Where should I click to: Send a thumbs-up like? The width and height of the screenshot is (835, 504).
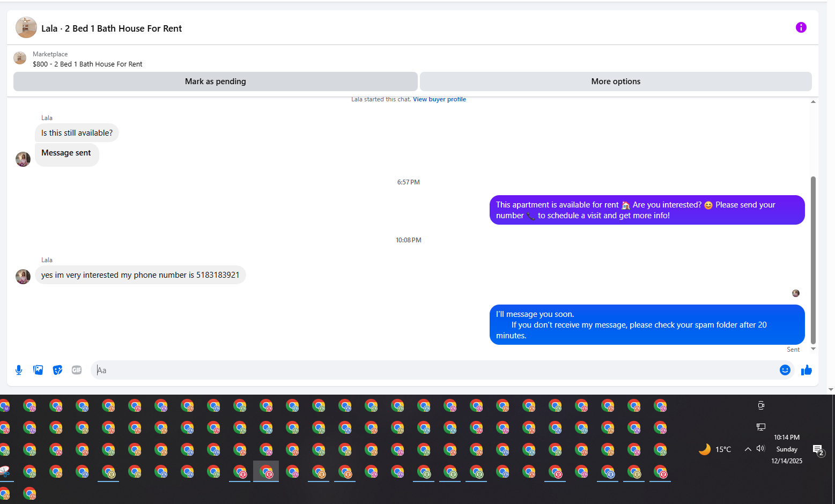coord(807,370)
